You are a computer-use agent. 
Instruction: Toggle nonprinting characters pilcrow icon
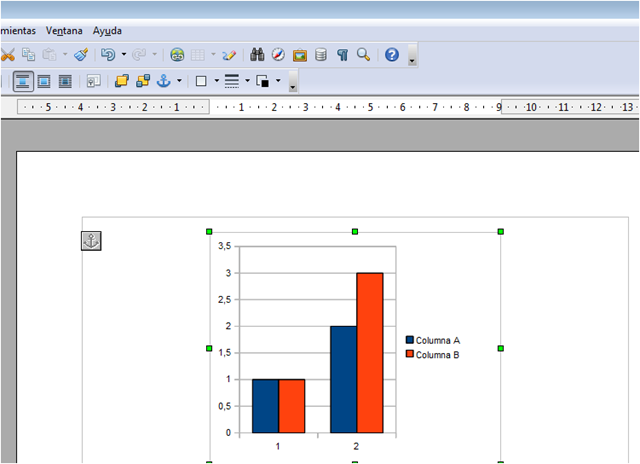(x=342, y=55)
